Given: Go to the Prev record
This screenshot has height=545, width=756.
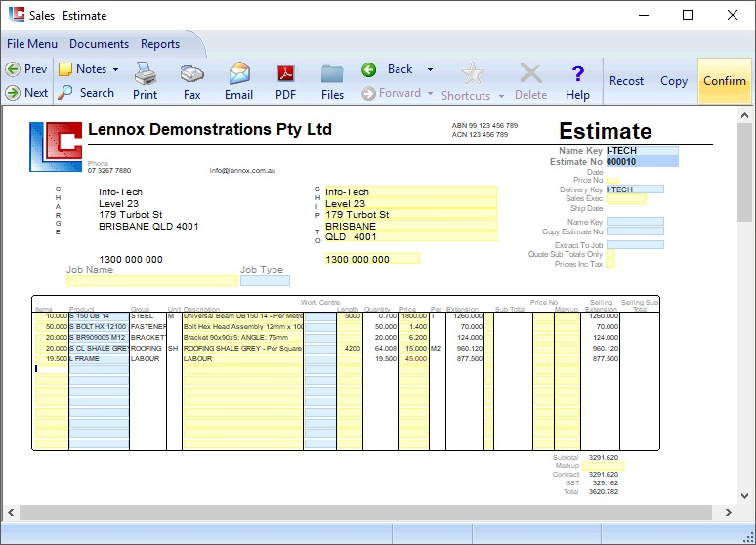Looking at the screenshot, I should coord(26,69).
